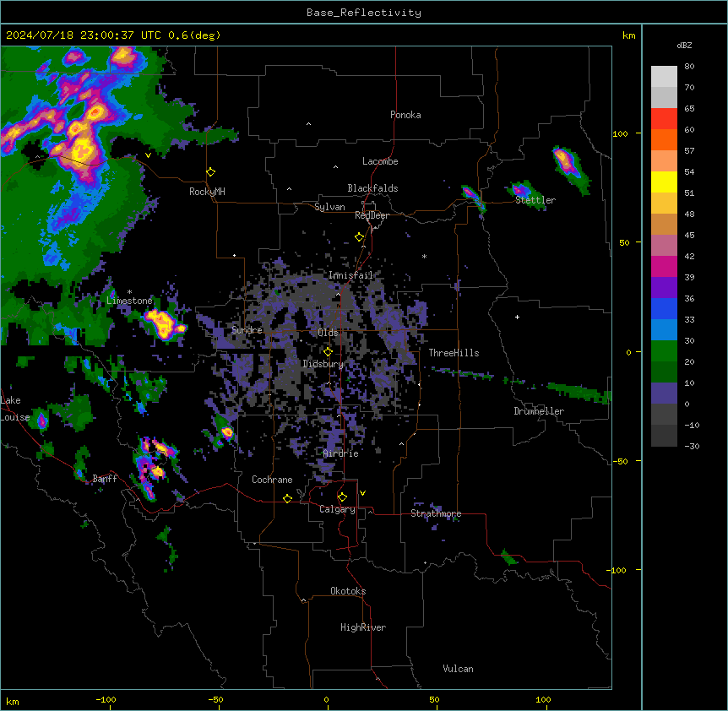The width and height of the screenshot is (728, 711).
Task: Click the dark gray -10 dBZ legend swatch
Action: [x=664, y=436]
